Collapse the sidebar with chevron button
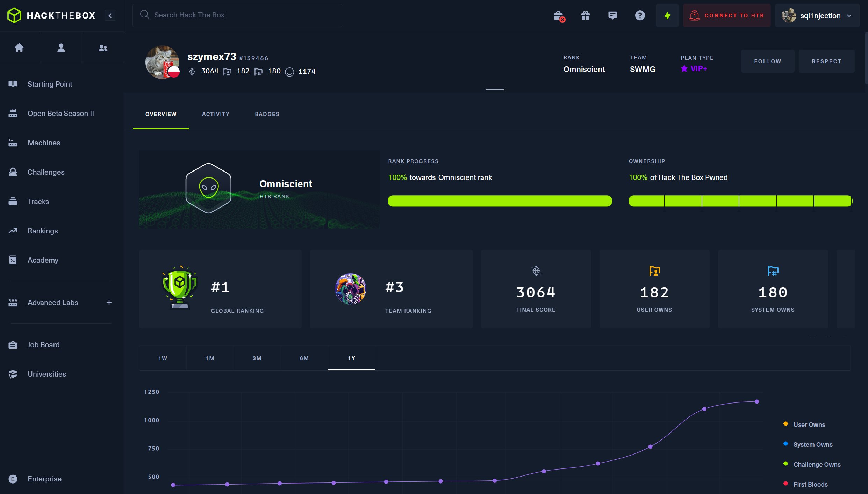 (x=110, y=15)
